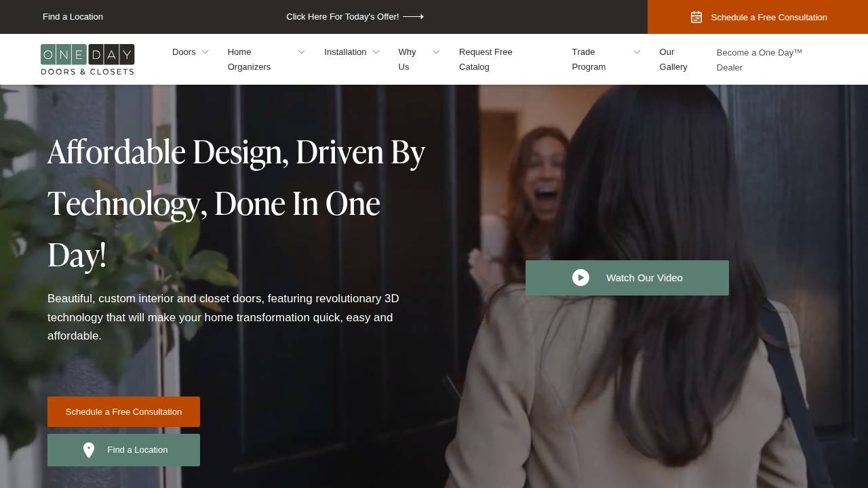Screen dimensions: 868x488
Task: Open the Our Gallery menu item
Action: [x=673, y=60]
